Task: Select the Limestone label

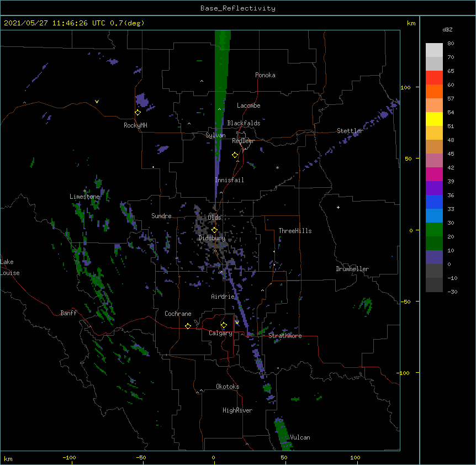Action: [84, 197]
